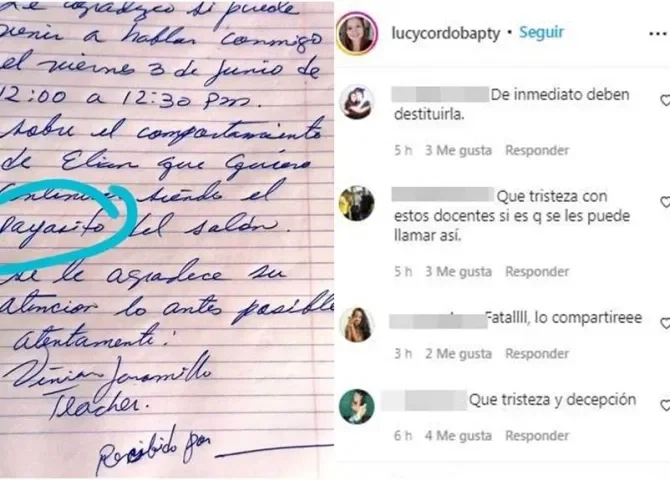This screenshot has height=480, width=670.
Task: Open the handwritten note post image
Action: [167, 240]
